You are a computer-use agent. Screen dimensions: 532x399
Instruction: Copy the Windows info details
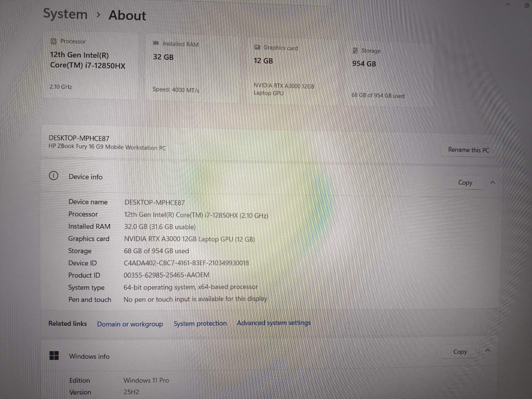coord(460,351)
